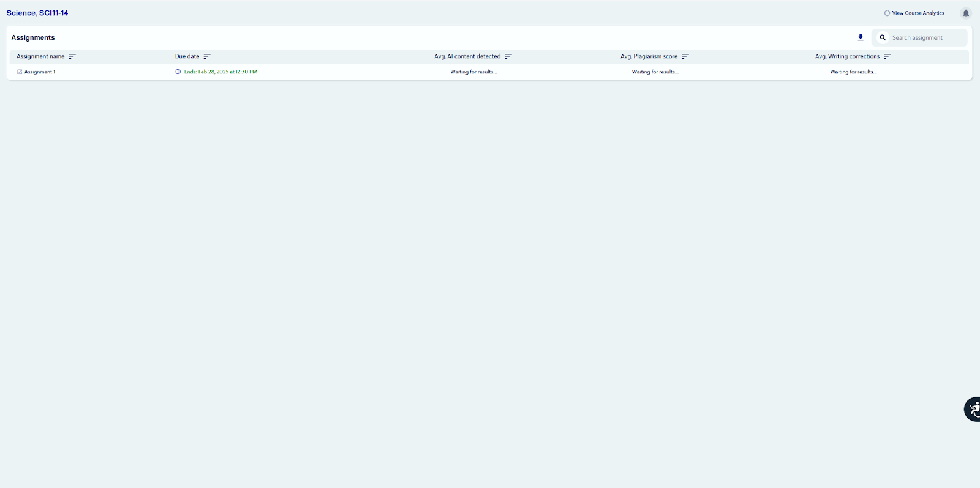Sort by Avg. Plagiarism score icon

(x=685, y=56)
